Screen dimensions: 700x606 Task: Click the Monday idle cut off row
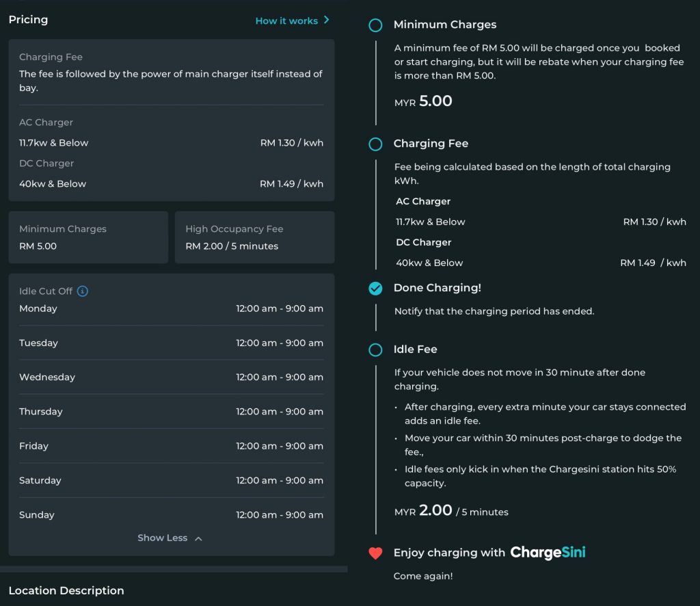pyautogui.click(x=171, y=308)
